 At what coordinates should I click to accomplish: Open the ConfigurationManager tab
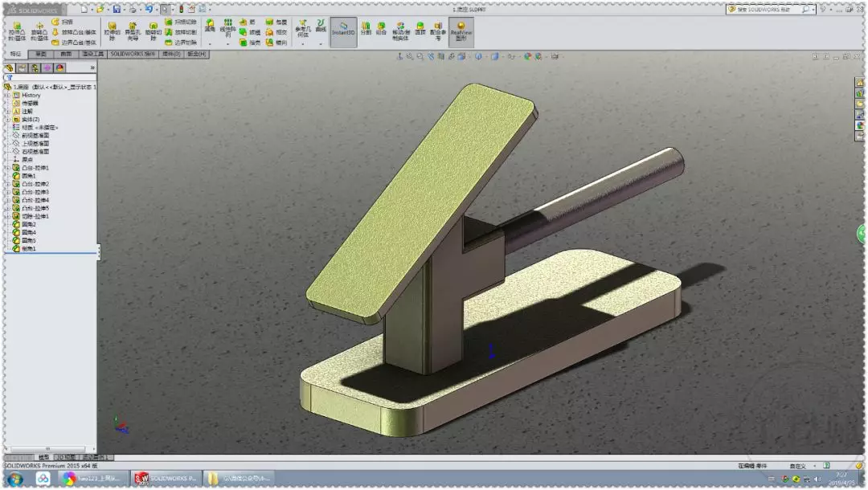coord(35,68)
